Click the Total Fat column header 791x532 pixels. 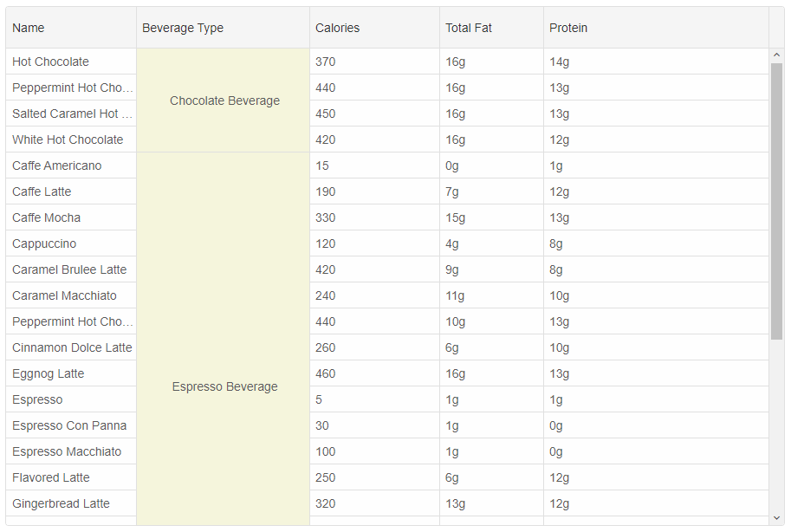tap(492, 28)
